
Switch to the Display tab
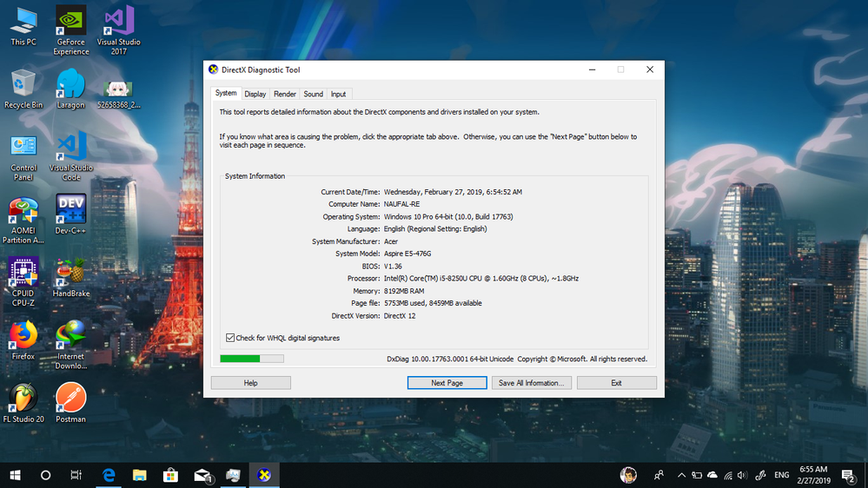pos(255,94)
